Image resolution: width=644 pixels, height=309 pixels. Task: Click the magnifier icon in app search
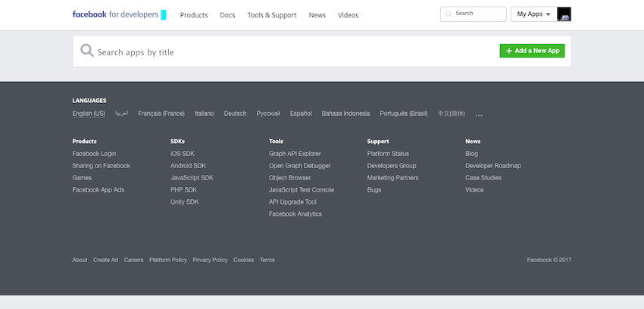point(87,51)
